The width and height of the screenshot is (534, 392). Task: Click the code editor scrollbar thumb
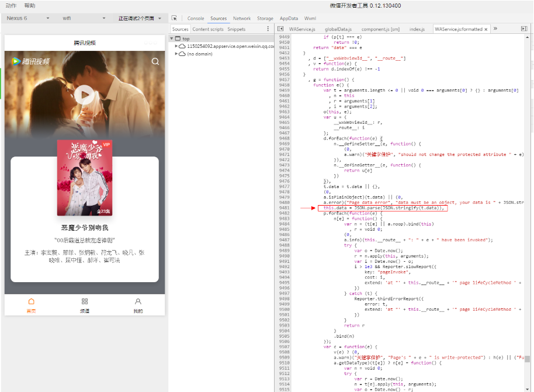pos(527,359)
